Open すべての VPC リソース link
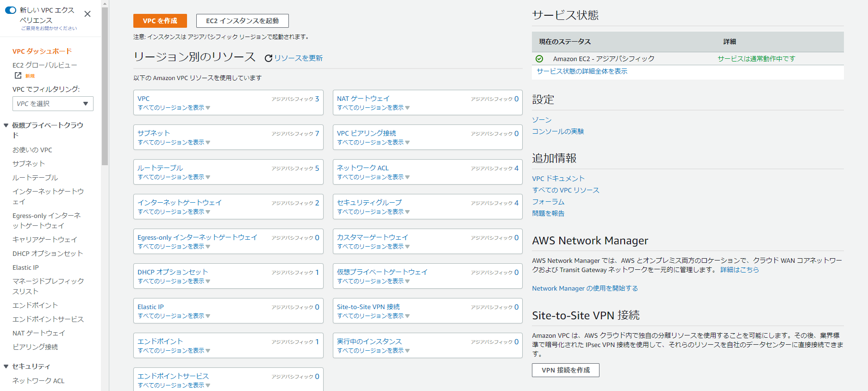The width and height of the screenshot is (868, 391). pos(566,190)
